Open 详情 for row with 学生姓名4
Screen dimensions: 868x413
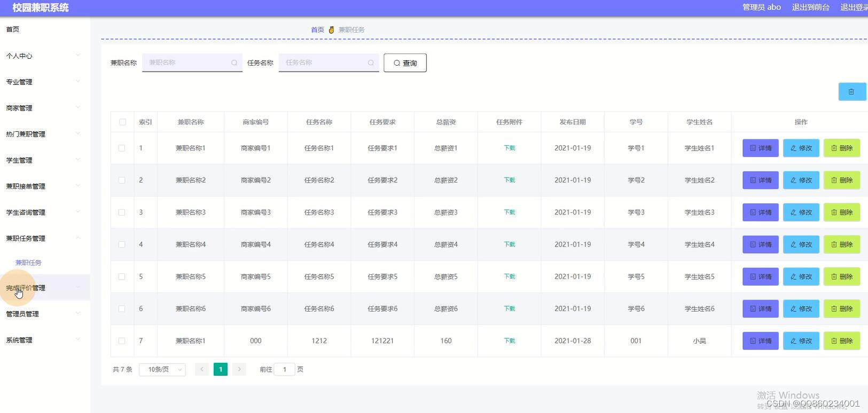click(761, 244)
